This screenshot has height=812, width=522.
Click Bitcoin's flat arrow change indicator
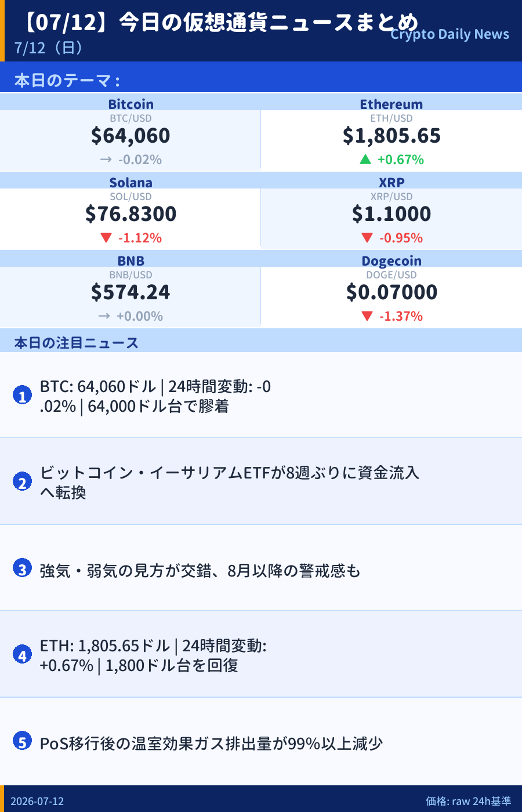106,159
